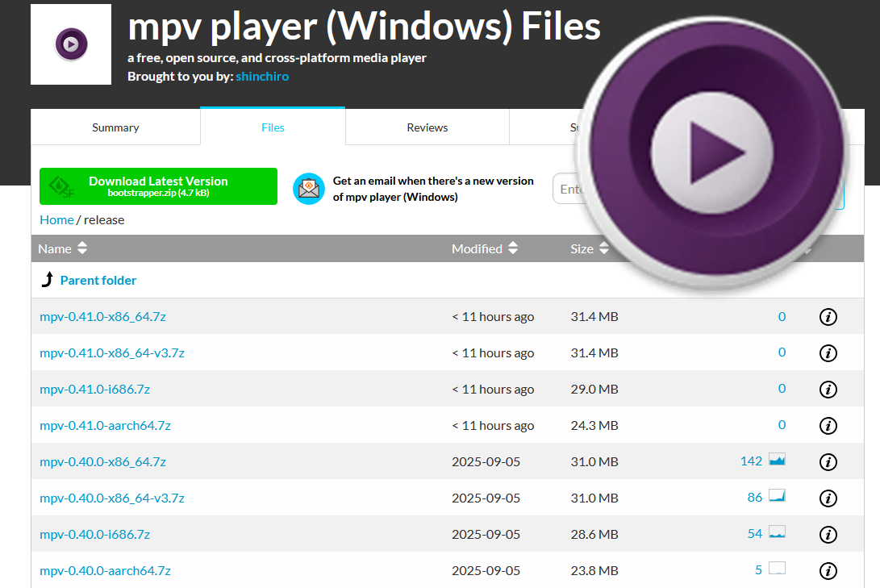The height and width of the screenshot is (588, 880).
Task: Click the 28.6 MB size cell
Action: click(x=594, y=534)
